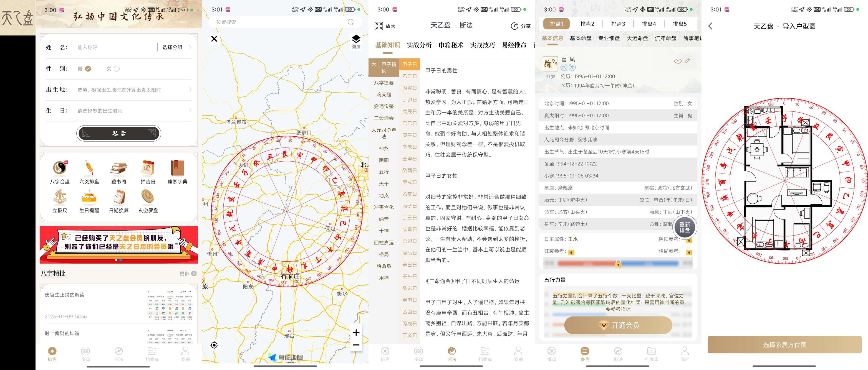Switch to 排盘5 chart tab

click(679, 24)
